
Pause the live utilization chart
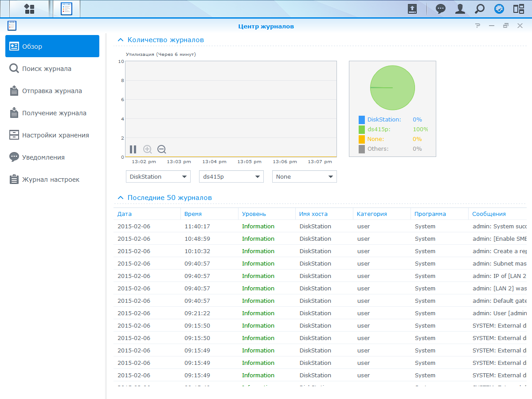(x=133, y=149)
